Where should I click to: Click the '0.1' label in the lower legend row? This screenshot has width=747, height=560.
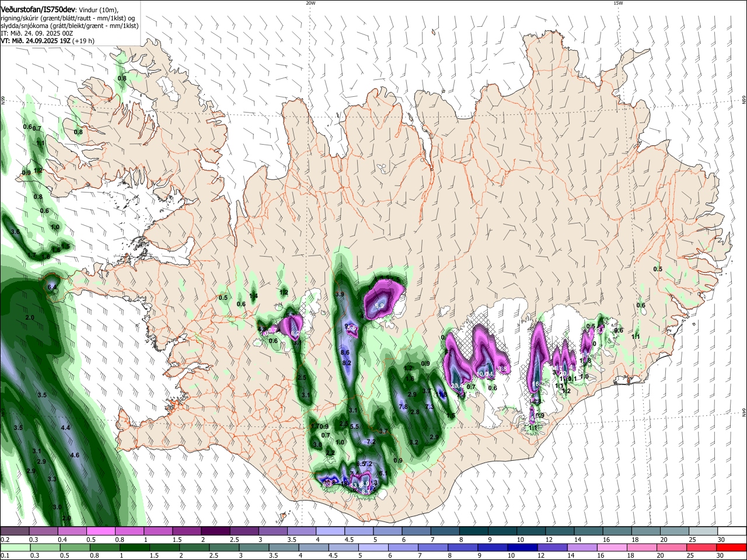(x=5, y=556)
